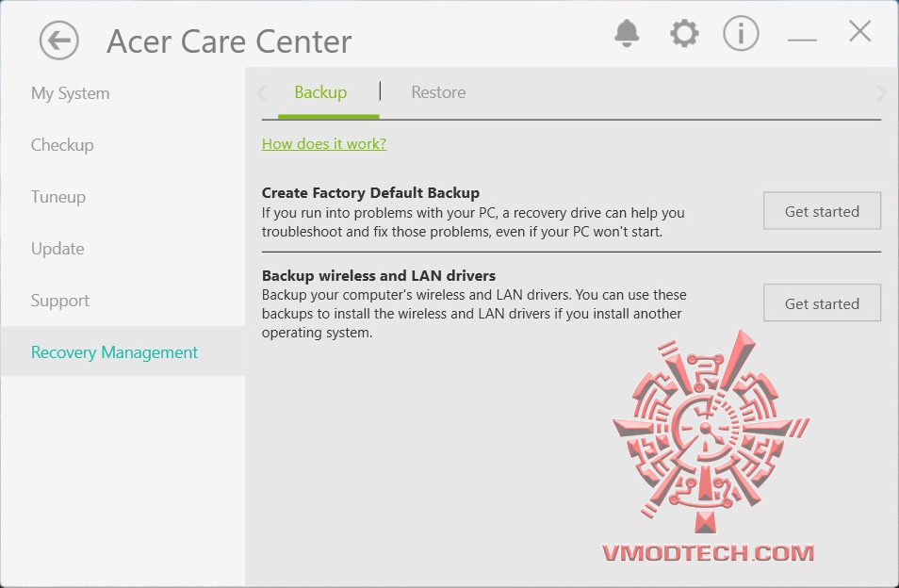The image size is (899, 588).
Task: Open the "How does it work?" link
Action: [x=324, y=143]
